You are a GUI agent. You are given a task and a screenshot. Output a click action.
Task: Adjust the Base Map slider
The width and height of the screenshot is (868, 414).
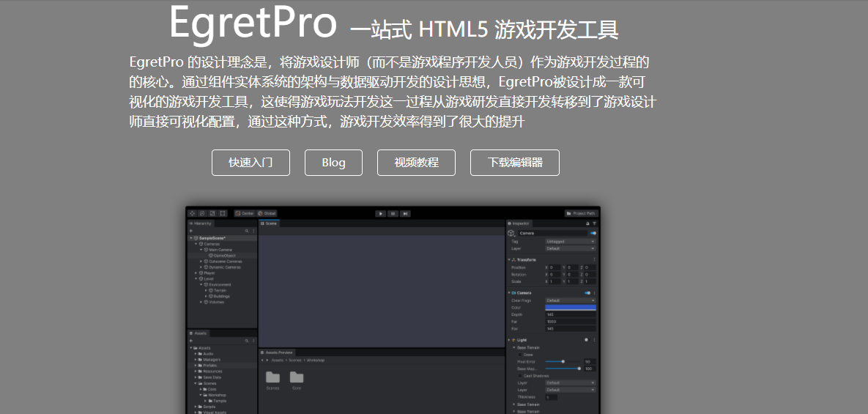click(563, 369)
